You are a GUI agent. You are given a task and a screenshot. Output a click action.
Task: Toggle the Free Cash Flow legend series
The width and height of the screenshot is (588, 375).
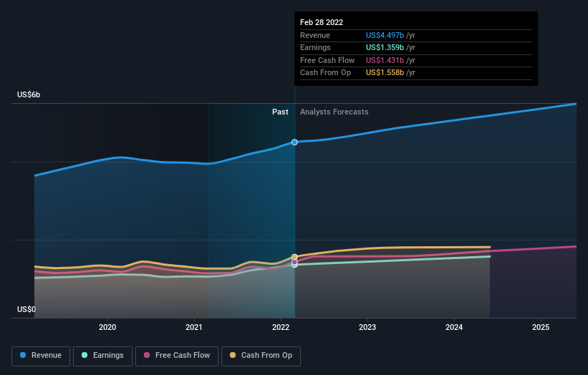coord(177,356)
